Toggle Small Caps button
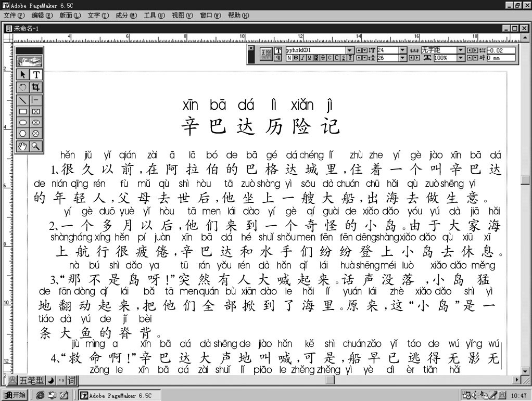This screenshot has height=401, width=532. (330, 58)
